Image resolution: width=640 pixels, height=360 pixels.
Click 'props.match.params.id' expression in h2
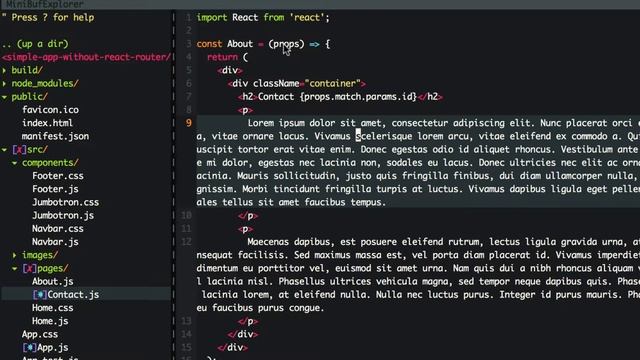coord(358,97)
